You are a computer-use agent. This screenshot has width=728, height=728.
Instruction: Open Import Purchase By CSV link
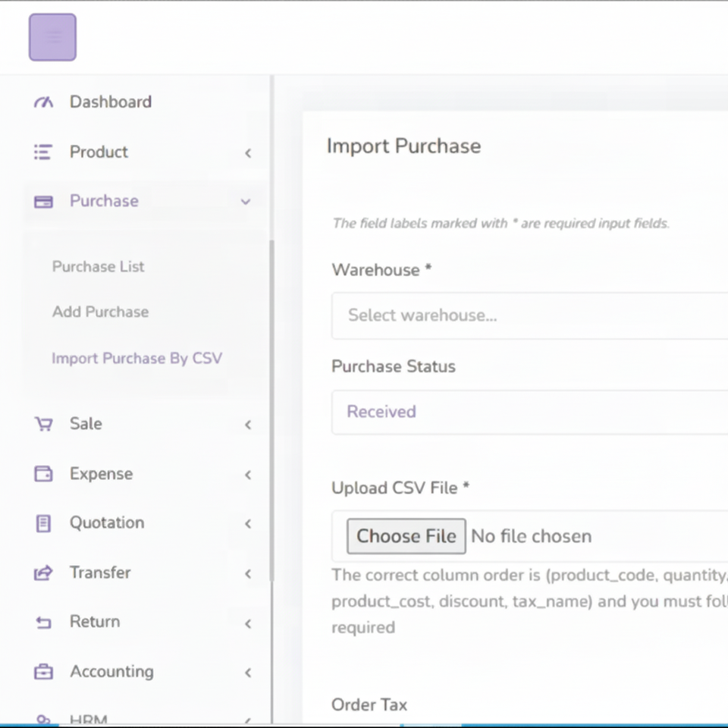click(136, 358)
